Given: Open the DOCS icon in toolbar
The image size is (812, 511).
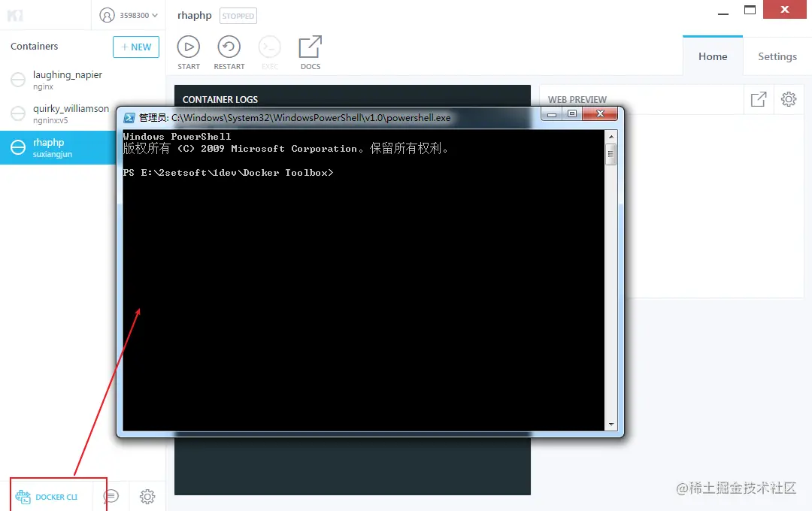Looking at the screenshot, I should pyautogui.click(x=311, y=47).
